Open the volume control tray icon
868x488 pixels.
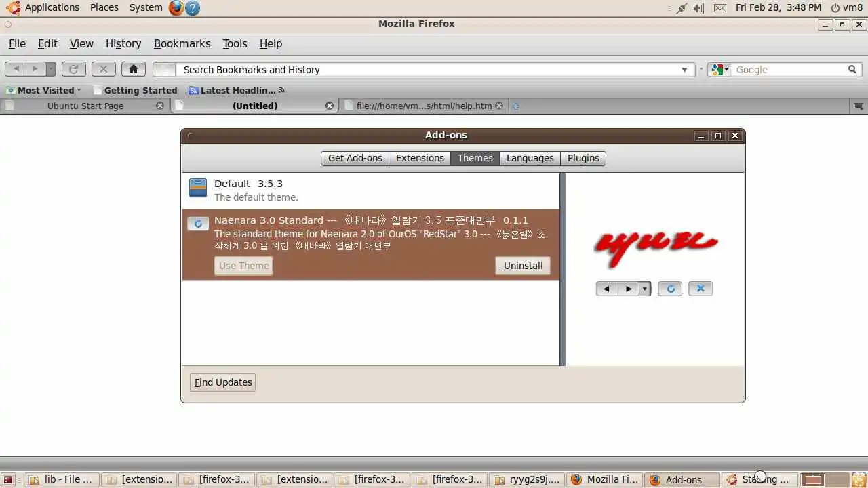[x=699, y=8]
